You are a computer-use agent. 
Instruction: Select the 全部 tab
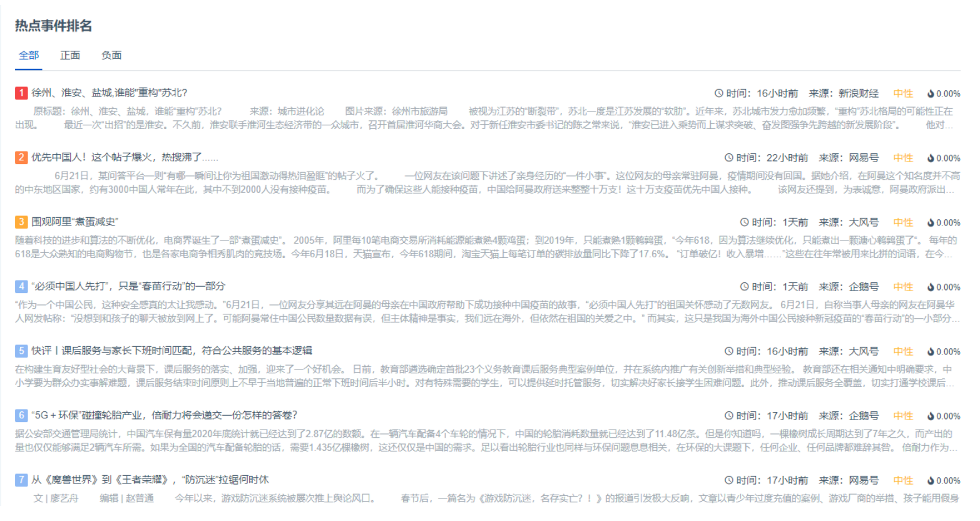[29, 55]
